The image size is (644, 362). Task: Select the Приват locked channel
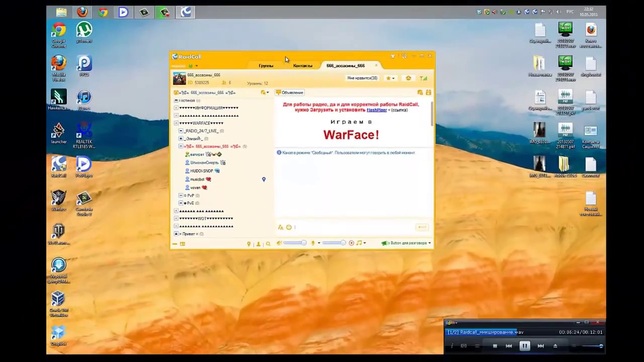point(189,234)
